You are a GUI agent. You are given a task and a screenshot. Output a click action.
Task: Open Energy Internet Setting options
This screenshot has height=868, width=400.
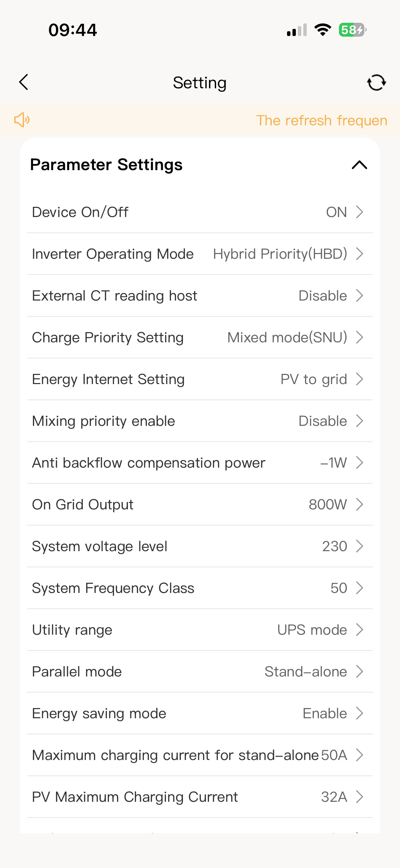pyautogui.click(x=199, y=379)
